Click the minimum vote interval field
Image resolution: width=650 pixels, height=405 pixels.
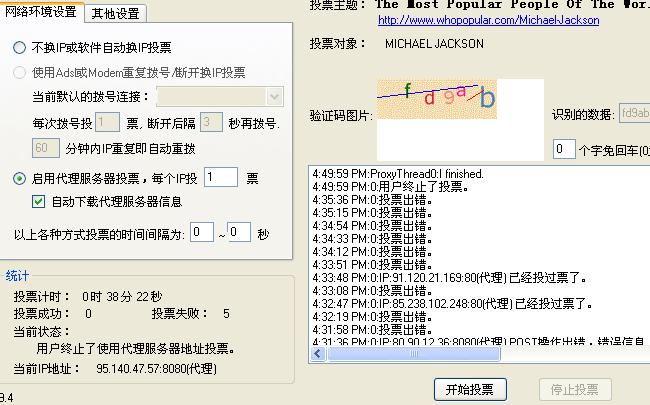coord(202,232)
